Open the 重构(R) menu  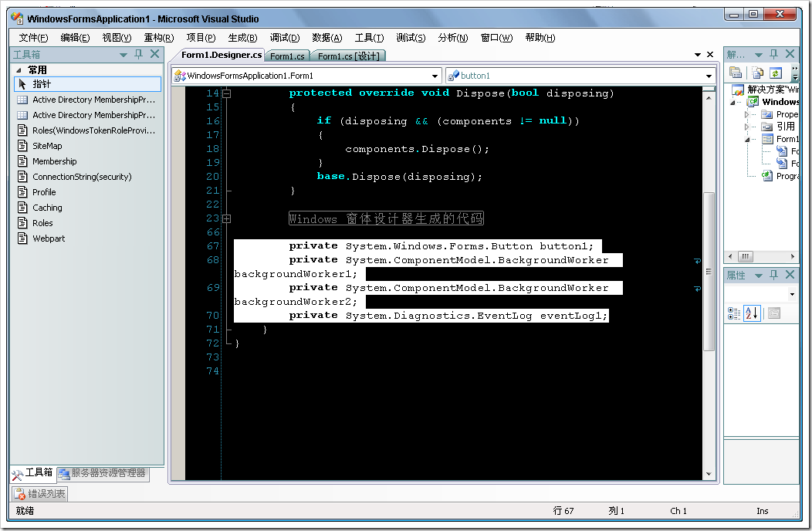tap(158, 38)
